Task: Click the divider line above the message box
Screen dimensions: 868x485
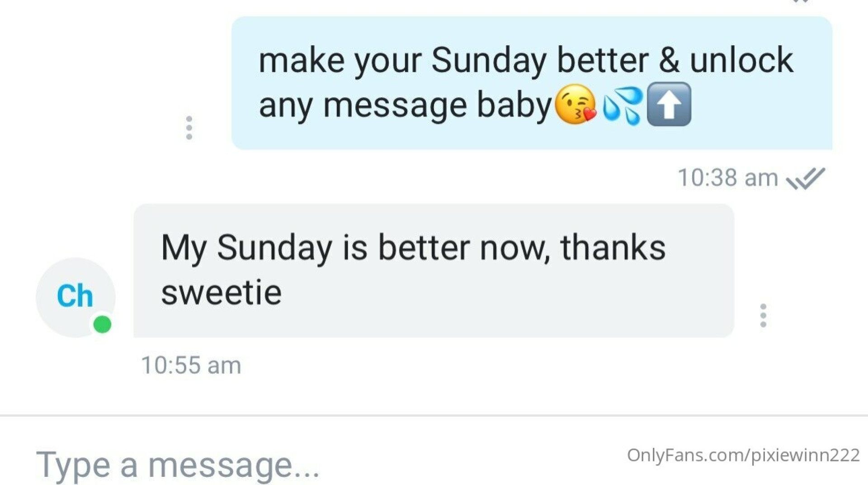Action: coord(434,415)
